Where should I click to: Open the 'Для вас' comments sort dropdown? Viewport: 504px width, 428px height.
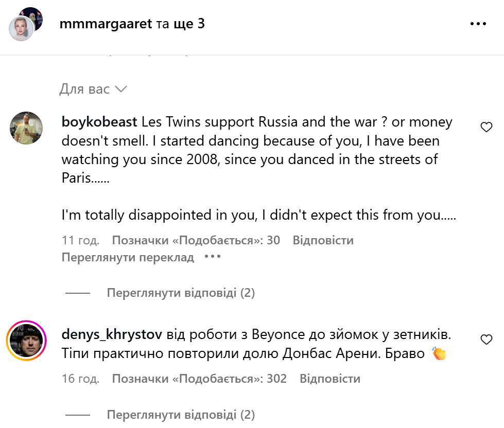coord(93,90)
